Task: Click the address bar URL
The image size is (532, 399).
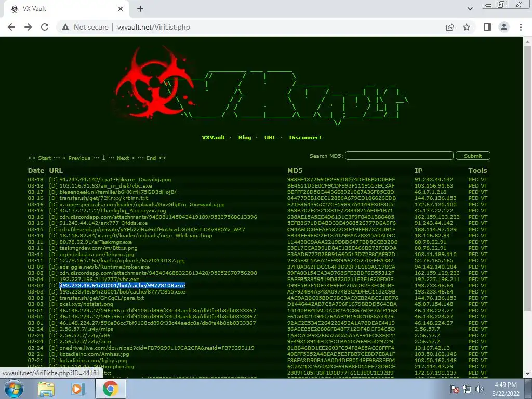Action: pos(153,27)
